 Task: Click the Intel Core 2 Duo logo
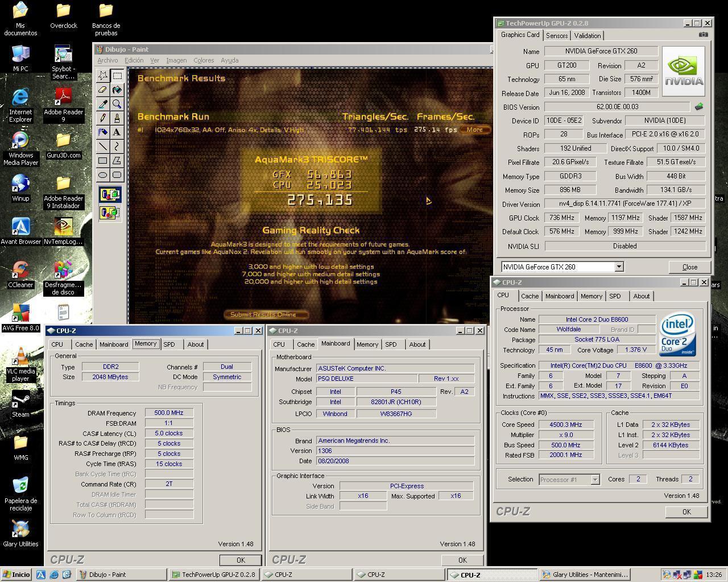tap(677, 335)
